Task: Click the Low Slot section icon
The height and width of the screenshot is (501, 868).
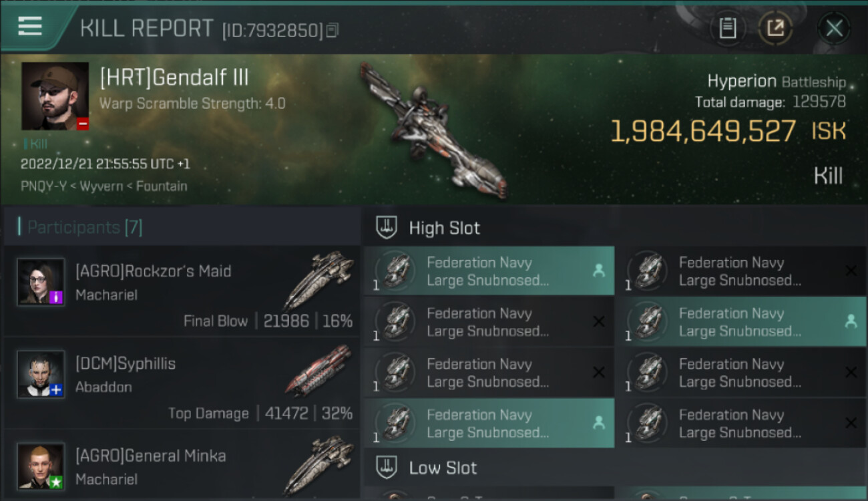Action: pyautogui.click(x=387, y=468)
